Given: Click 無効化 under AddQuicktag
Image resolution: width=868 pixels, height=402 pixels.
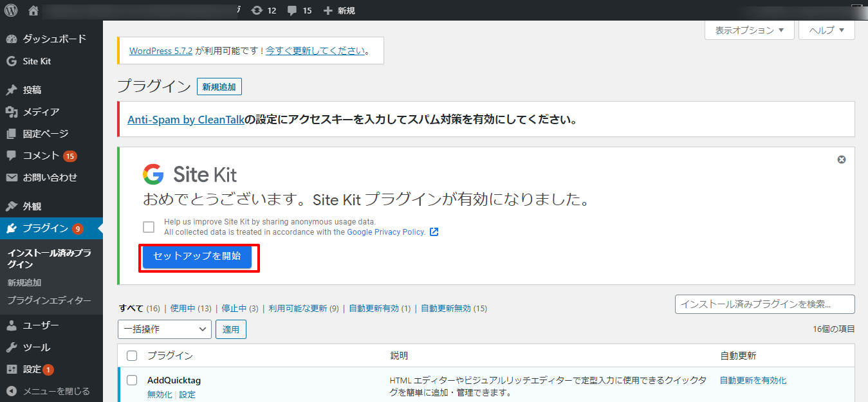Looking at the screenshot, I should [x=160, y=395].
